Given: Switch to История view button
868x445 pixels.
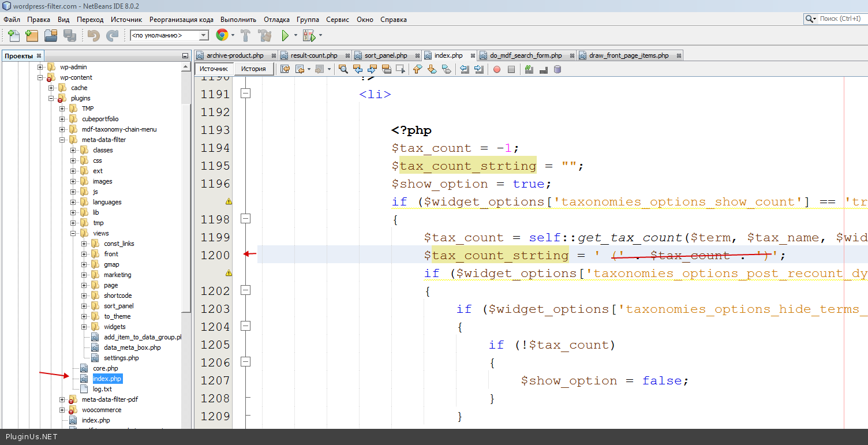Looking at the screenshot, I should coord(253,69).
